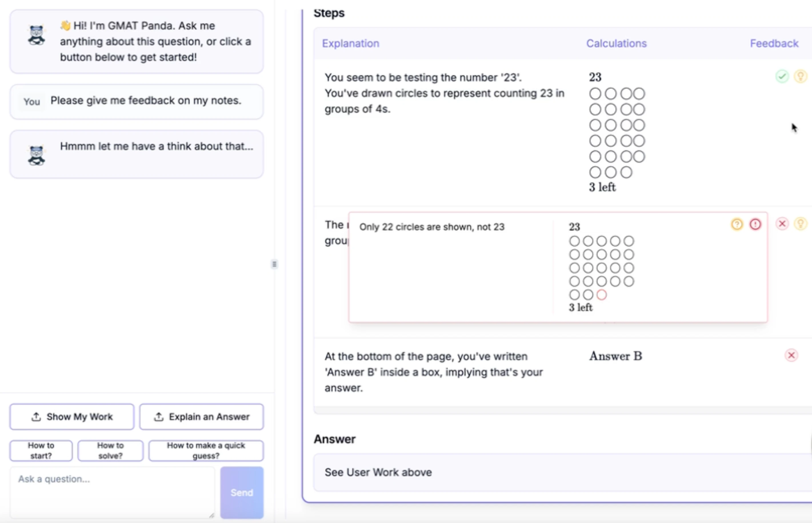Toggle feedback approval on the counting step

click(783, 76)
